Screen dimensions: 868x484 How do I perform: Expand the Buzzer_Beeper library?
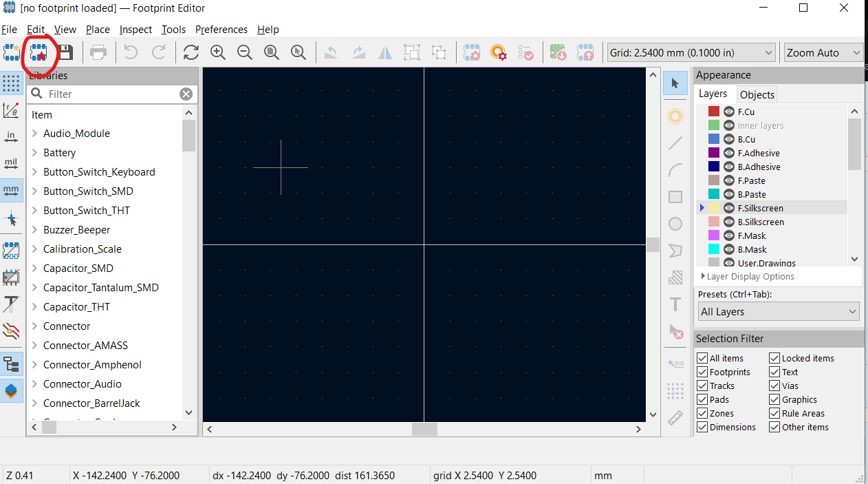(x=34, y=230)
